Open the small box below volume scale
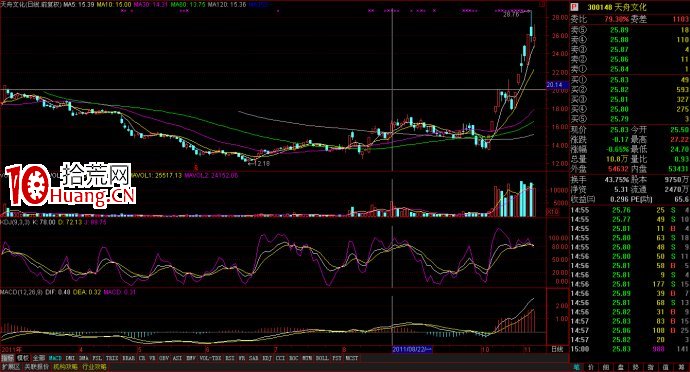This screenshot has height=372, width=690. 551,211
